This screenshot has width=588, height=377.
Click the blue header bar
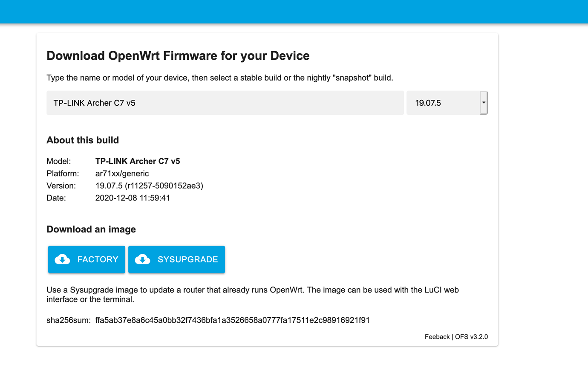pos(294,12)
